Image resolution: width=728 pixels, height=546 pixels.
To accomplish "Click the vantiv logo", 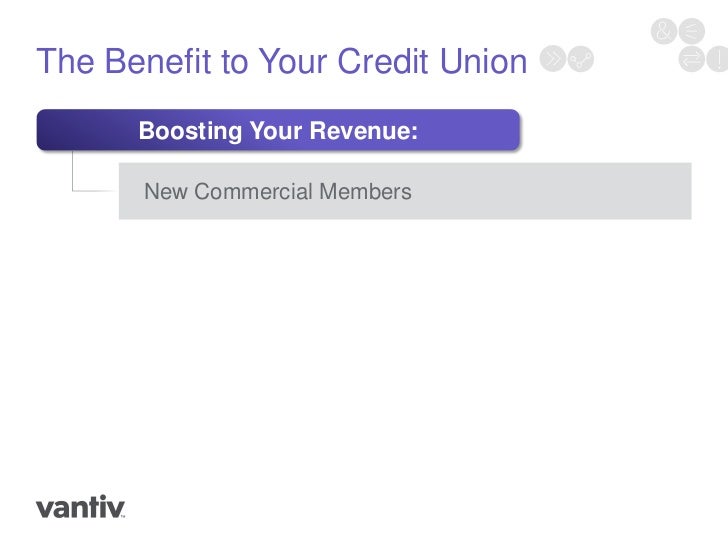I will tap(80, 507).
